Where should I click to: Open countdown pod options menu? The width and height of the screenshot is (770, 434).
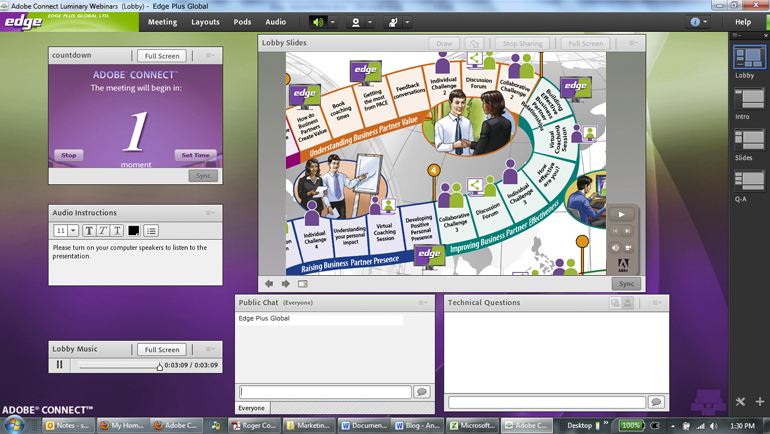click(210, 55)
